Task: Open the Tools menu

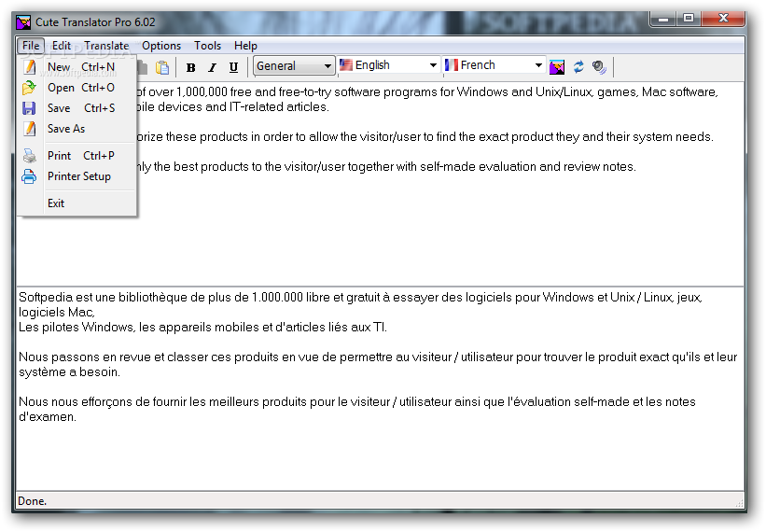Action: (x=208, y=46)
